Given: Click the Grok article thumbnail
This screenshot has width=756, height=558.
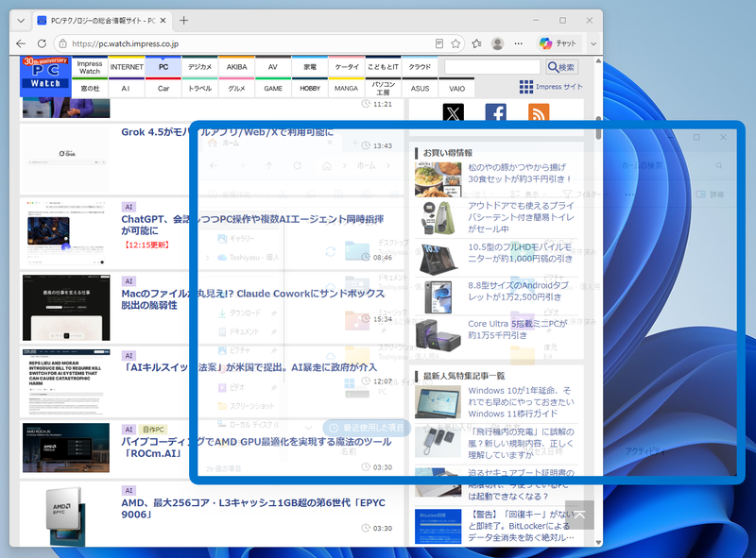Looking at the screenshot, I should (66, 159).
